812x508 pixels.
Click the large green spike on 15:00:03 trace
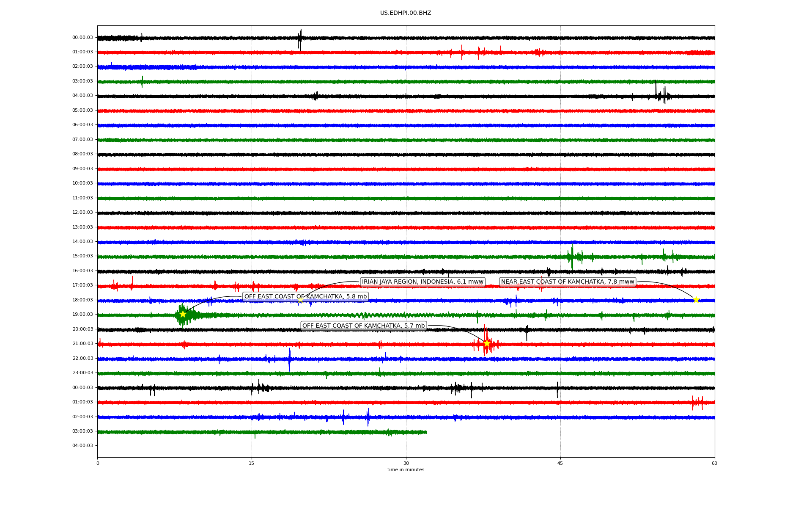point(572,257)
